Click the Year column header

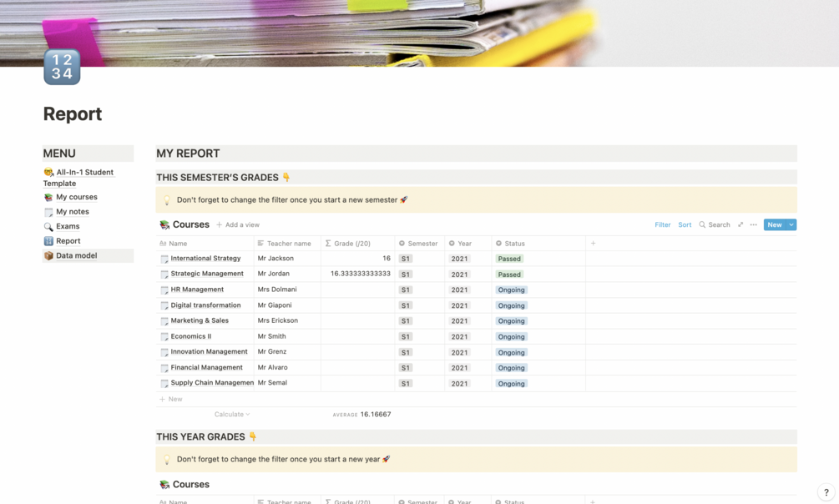[x=468, y=244]
